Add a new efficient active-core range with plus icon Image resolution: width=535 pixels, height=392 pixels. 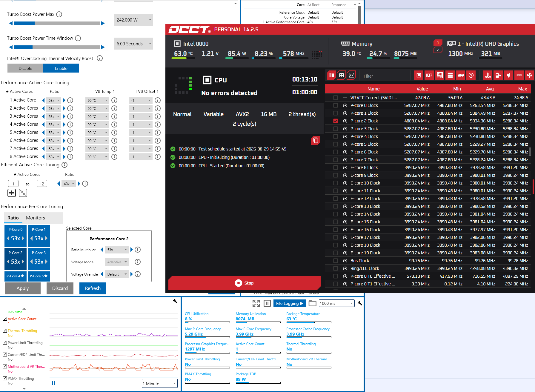coord(12,193)
